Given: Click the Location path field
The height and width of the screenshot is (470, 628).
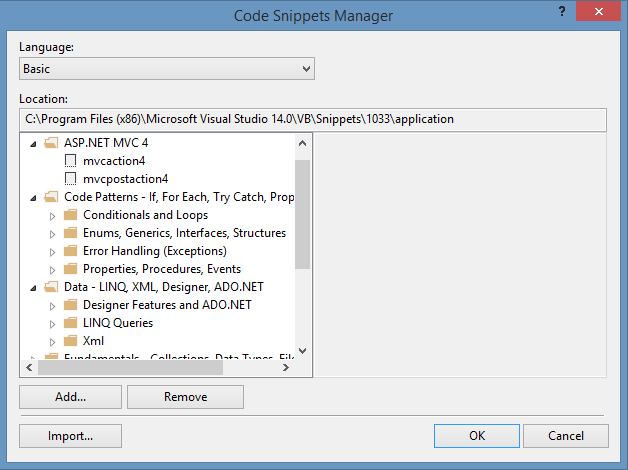Looking at the screenshot, I should [x=313, y=119].
